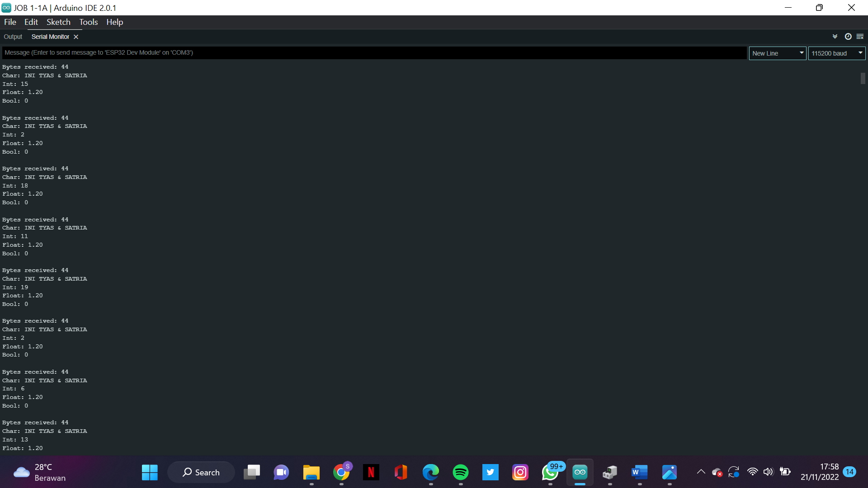Image resolution: width=868 pixels, height=488 pixels.
Task: Open Microsoft Word from the taskbar
Action: pyautogui.click(x=640, y=472)
